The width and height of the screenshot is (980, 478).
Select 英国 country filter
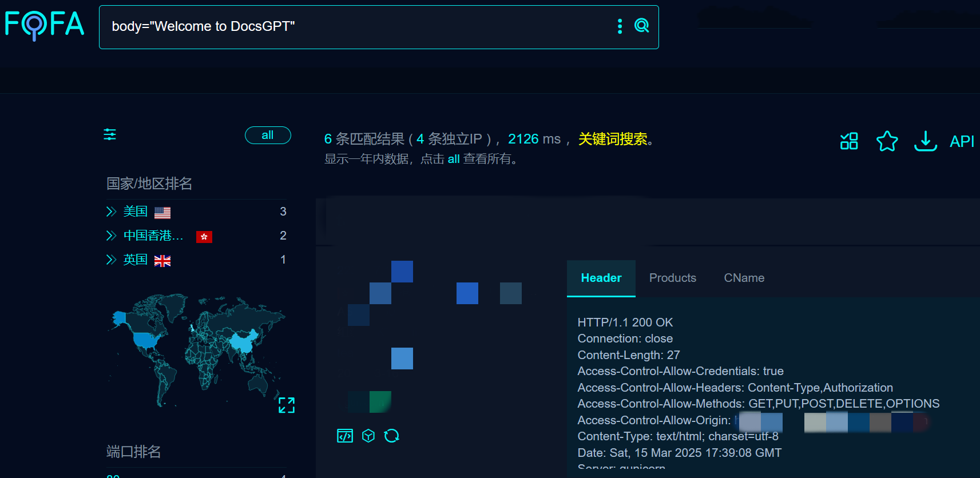click(136, 260)
